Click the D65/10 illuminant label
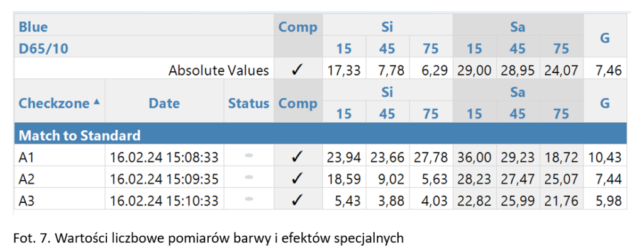Viewport: 644px width, 252px height. tap(42, 47)
